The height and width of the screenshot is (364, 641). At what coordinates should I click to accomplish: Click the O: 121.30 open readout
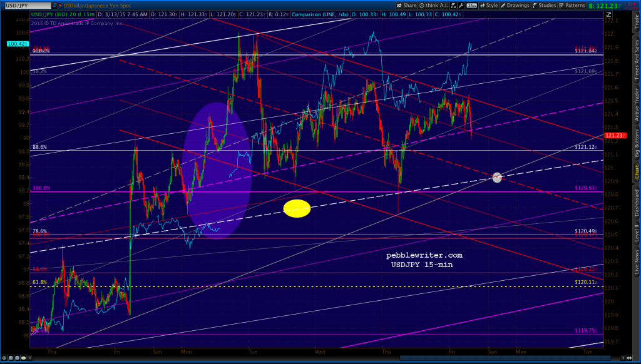pyautogui.click(x=164, y=15)
